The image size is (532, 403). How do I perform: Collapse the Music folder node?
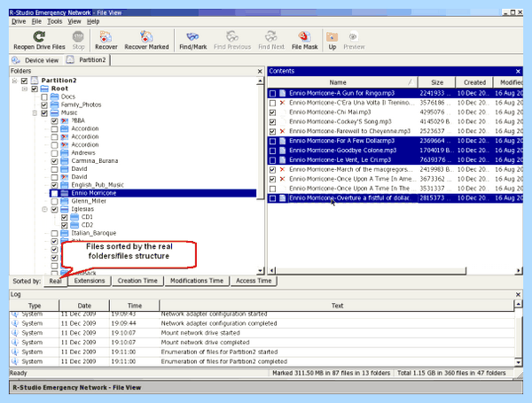click(35, 112)
